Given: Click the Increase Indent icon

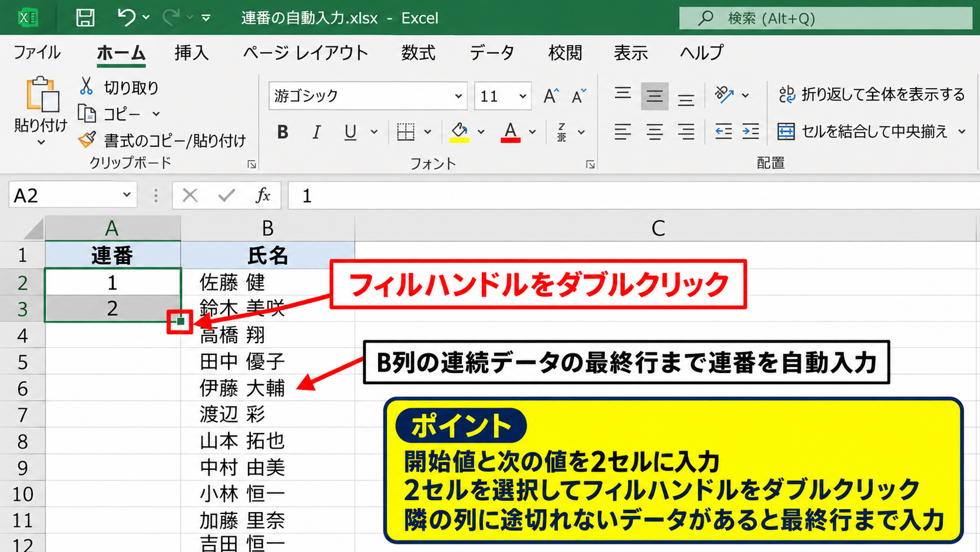Looking at the screenshot, I should coord(751,131).
